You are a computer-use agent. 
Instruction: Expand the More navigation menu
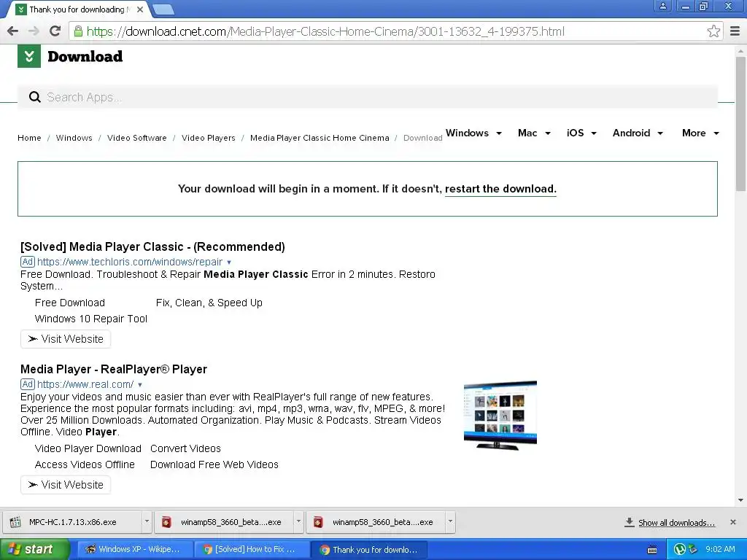[700, 133]
